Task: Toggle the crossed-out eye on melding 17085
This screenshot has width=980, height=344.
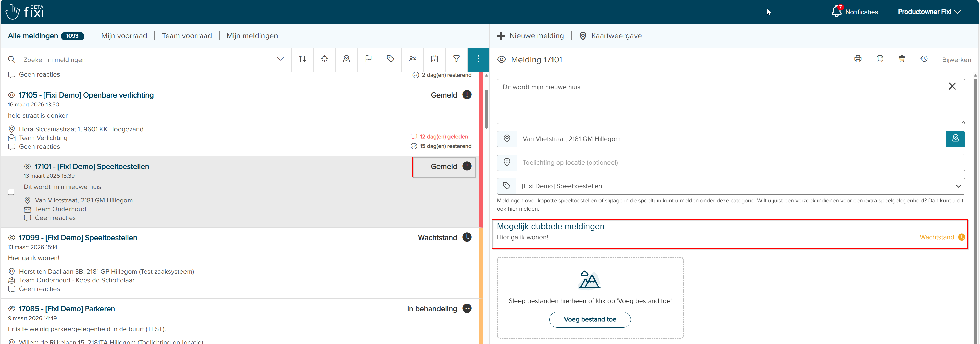Action: [x=12, y=309]
